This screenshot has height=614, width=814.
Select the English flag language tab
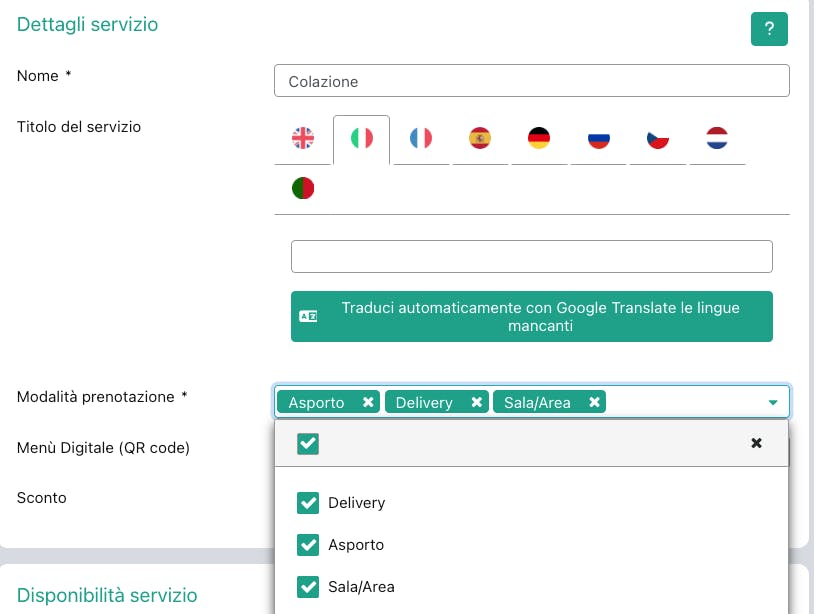(x=303, y=138)
